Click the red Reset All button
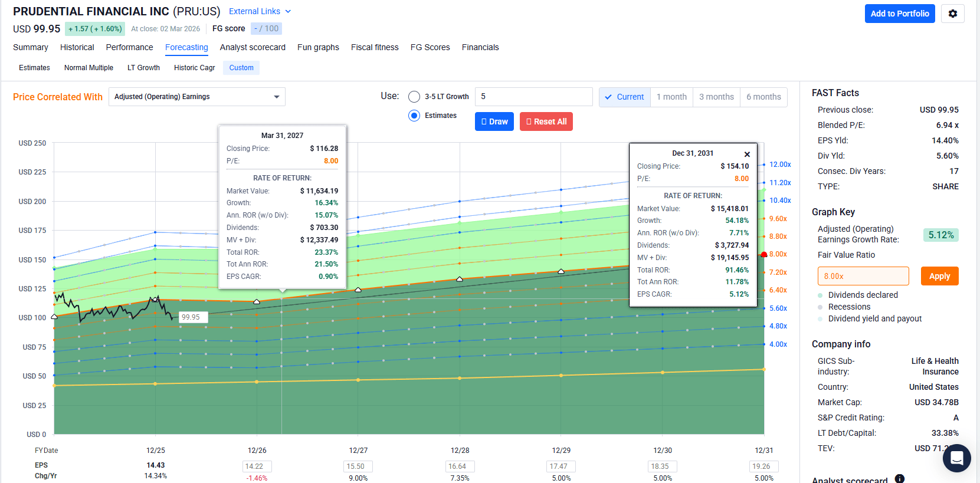 (x=546, y=121)
